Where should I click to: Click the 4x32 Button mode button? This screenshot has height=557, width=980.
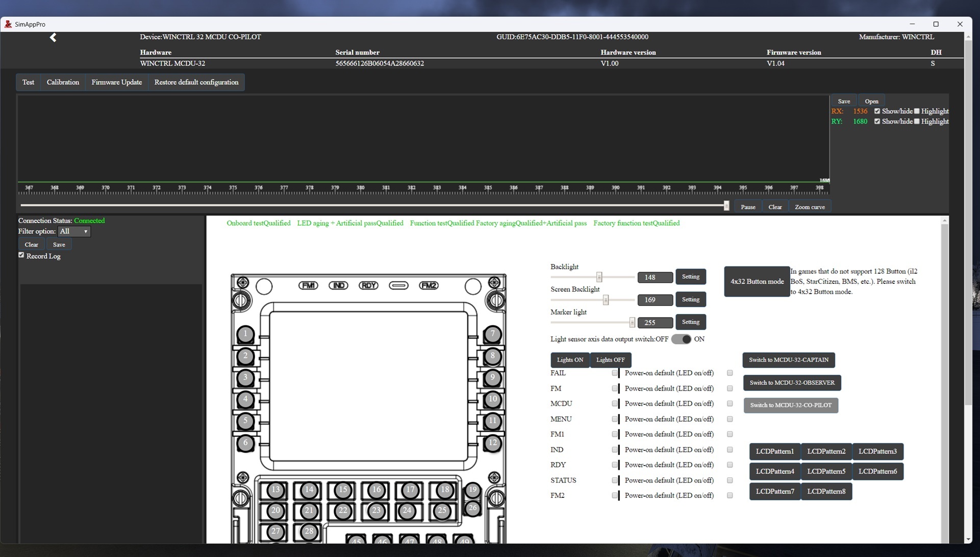(x=757, y=281)
